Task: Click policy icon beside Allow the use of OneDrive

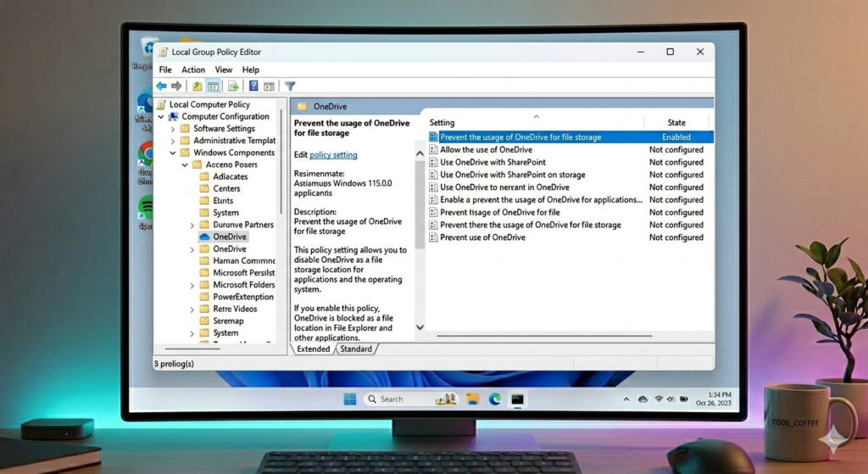Action: click(433, 149)
